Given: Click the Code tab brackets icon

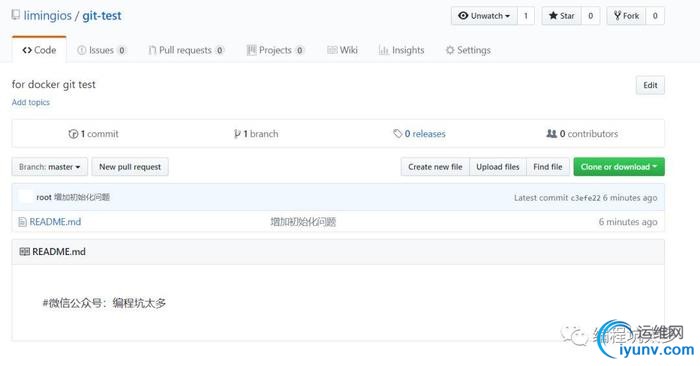Looking at the screenshot, I should pos(27,50).
